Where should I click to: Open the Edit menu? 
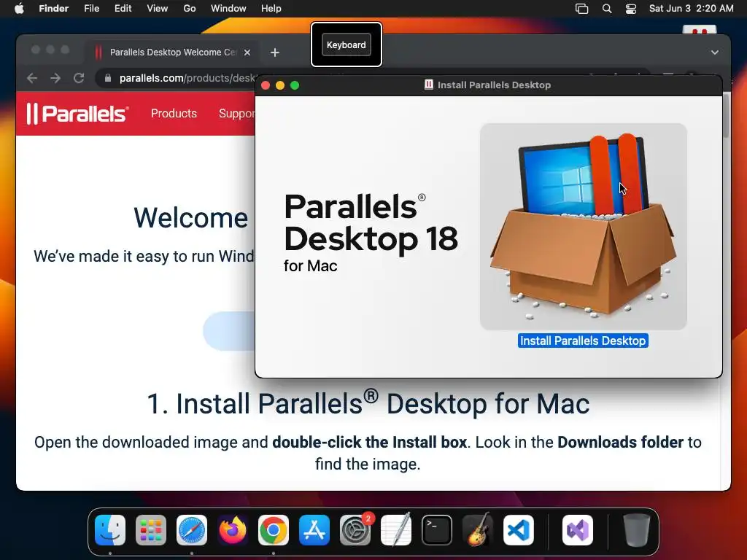[123, 9]
